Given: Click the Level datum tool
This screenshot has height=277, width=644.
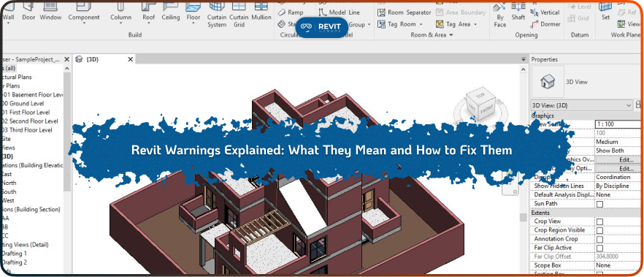Looking at the screenshot, I should point(579,7).
